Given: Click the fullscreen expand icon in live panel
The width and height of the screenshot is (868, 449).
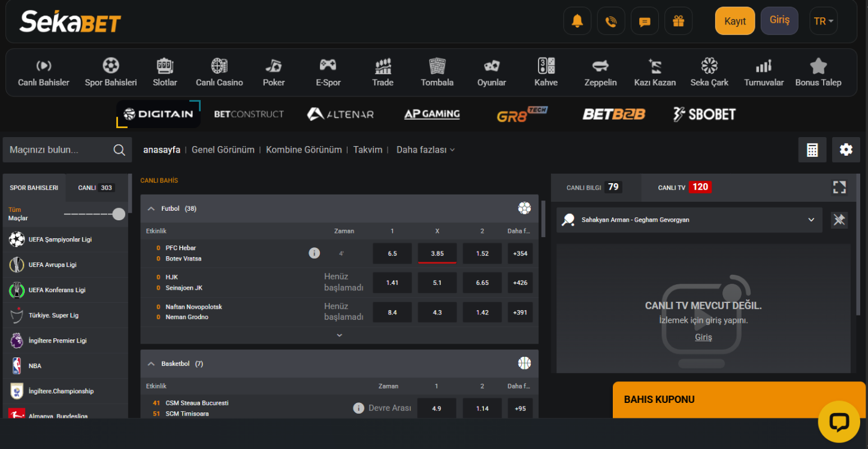Looking at the screenshot, I should [x=839, y=187].
